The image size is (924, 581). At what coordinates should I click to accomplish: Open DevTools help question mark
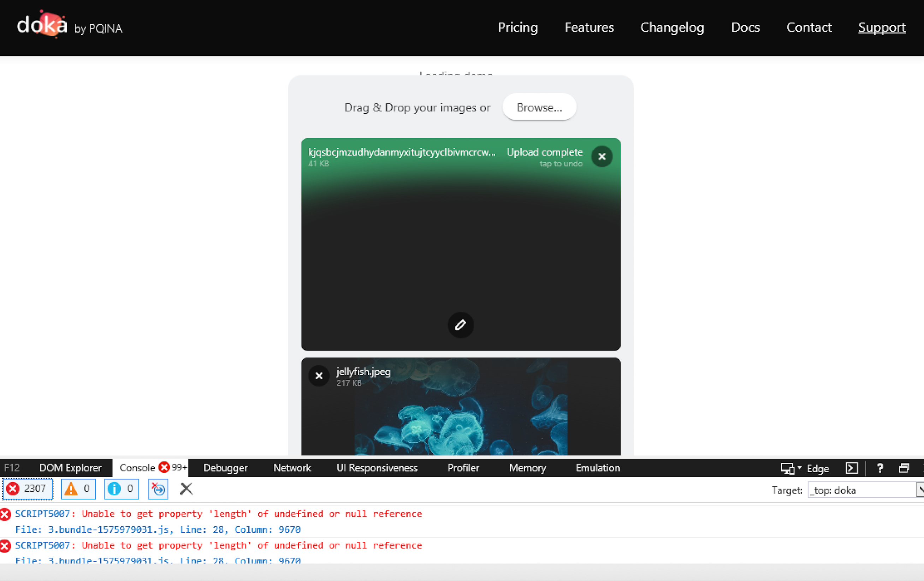[880, 468]
